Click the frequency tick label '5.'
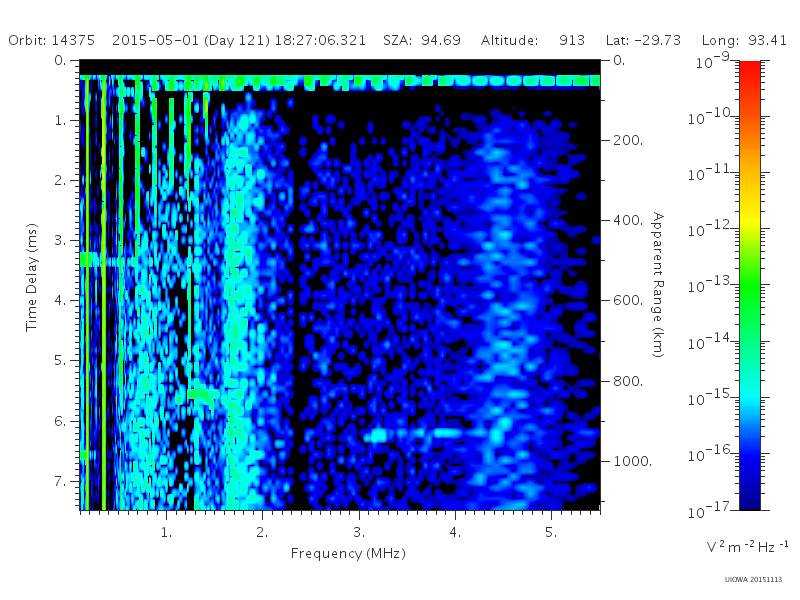Image resolution: width=800 pixels, height=600 pixels. [551, 532]
